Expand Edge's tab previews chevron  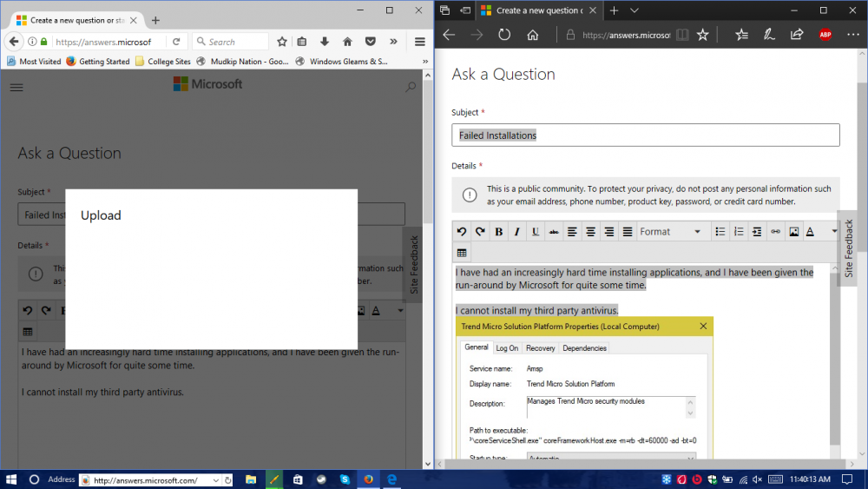[635, 10]
